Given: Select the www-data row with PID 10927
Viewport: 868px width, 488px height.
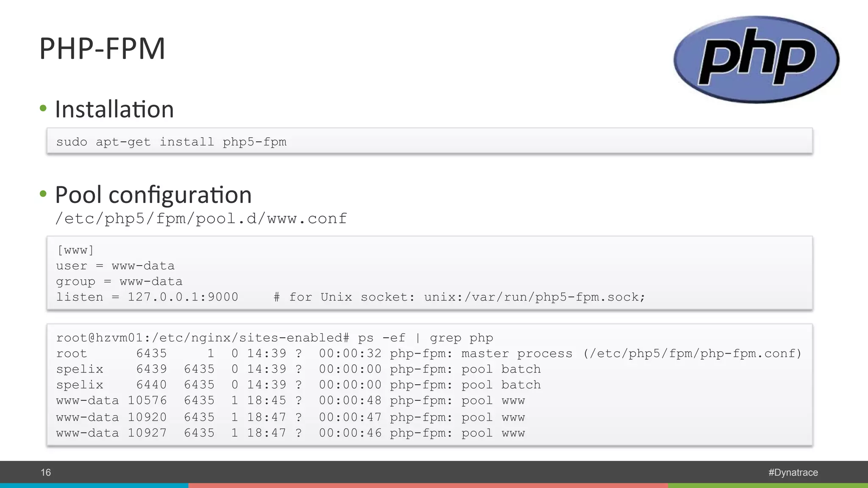Looking at the screenshot, I should tap(290, 433).
